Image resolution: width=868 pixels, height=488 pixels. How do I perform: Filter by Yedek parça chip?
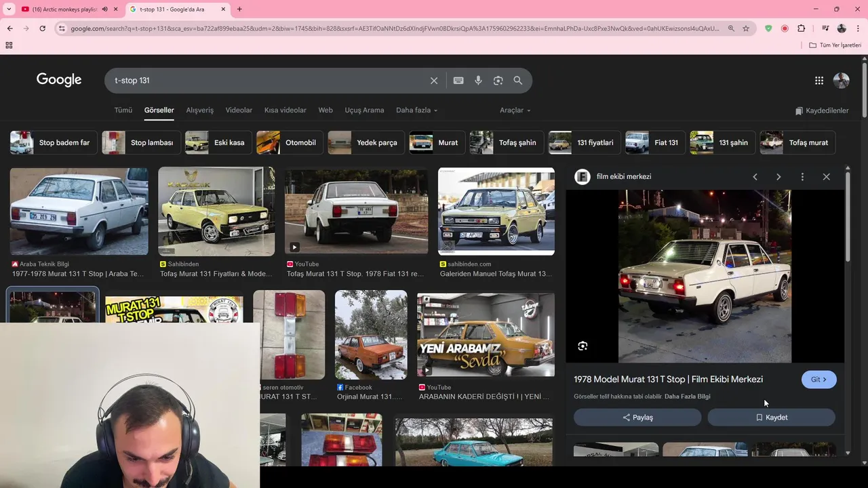point(366,143)
